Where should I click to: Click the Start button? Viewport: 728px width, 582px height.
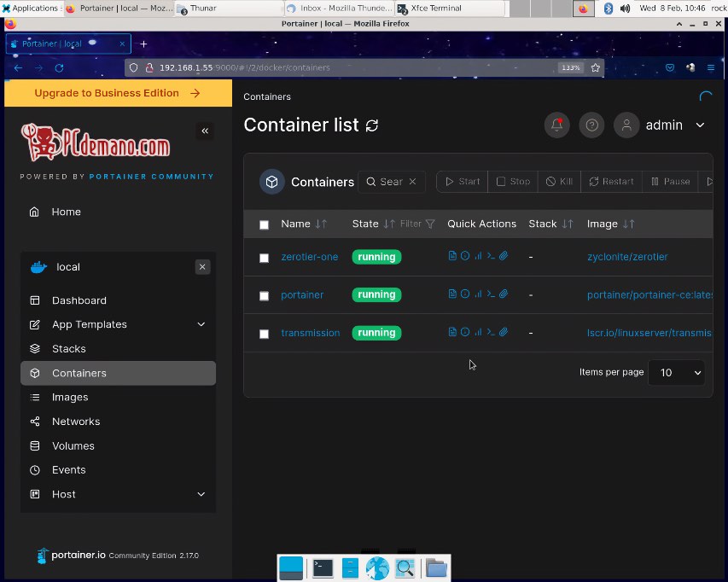(463, 182)
